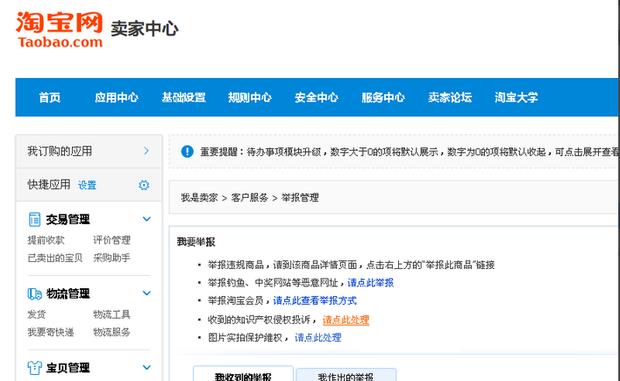Screen dimensions: 620x381
Task: Click 我订购的应用 label
Action: (x=60, y=151)
